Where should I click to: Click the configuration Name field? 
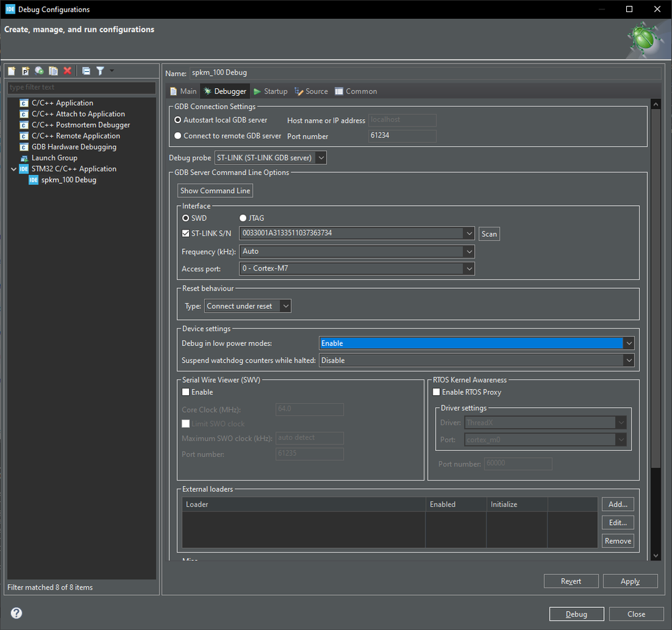[426, 73]
